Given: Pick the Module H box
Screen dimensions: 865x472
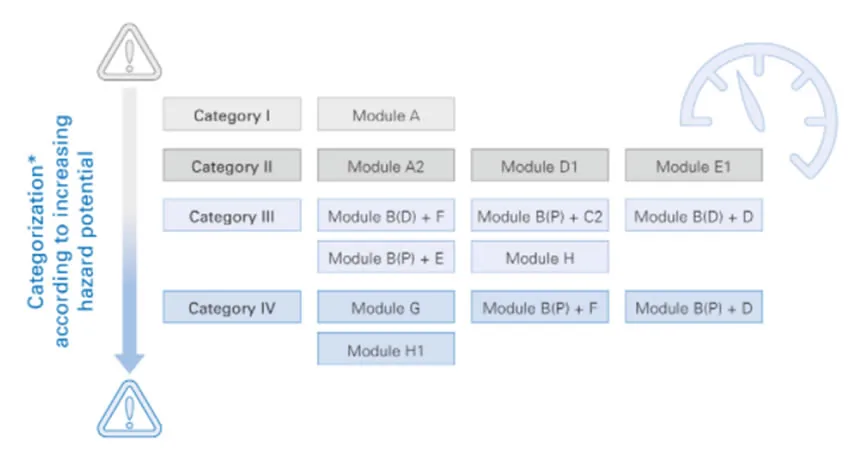Looking at the screenshot, I should click(540, 257).
